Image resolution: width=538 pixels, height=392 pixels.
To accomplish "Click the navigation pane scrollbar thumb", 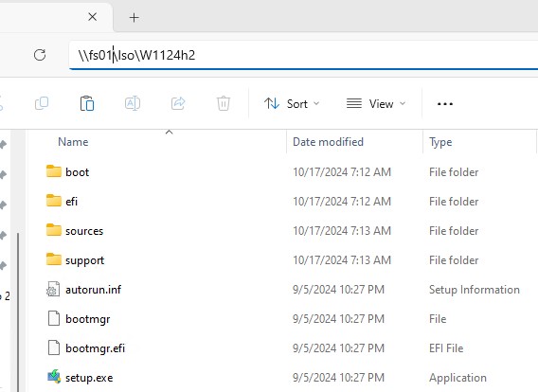I will pyautogui.click(x=18, y=312).
